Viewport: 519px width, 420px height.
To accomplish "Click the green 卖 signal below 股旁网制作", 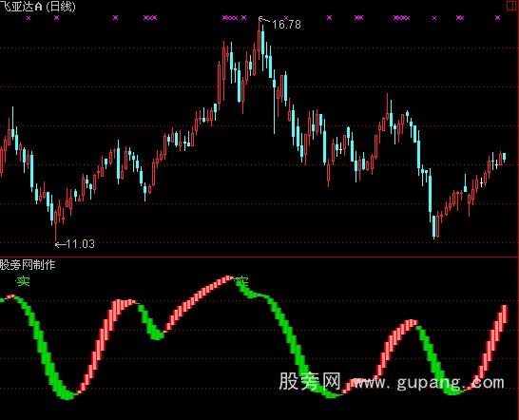I will [x=23, y=282].
